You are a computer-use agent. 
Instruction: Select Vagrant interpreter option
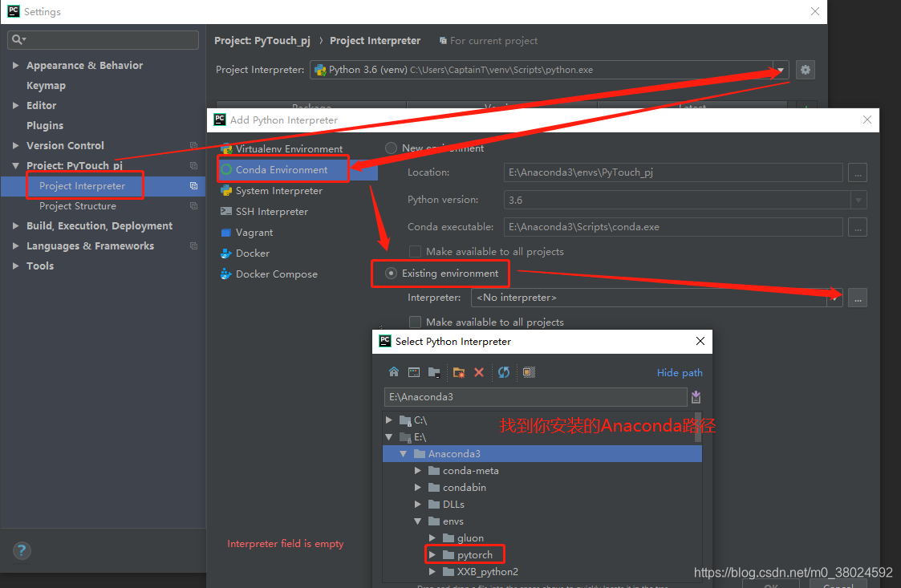[247, 232]
